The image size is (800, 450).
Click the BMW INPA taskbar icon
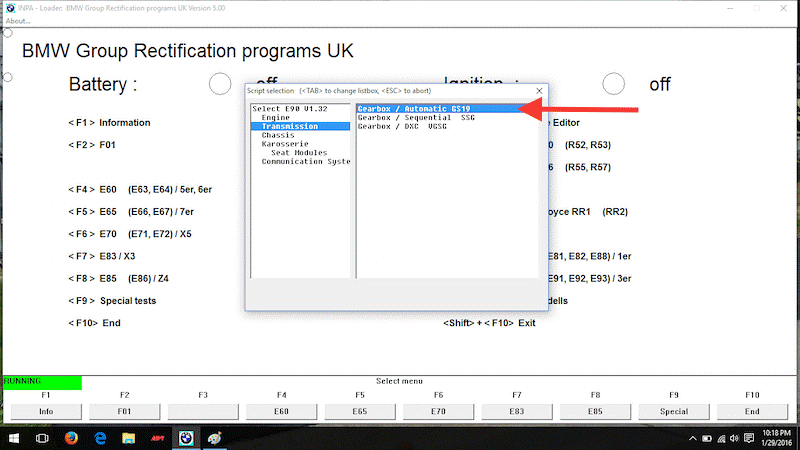click(x=184, y=438)
